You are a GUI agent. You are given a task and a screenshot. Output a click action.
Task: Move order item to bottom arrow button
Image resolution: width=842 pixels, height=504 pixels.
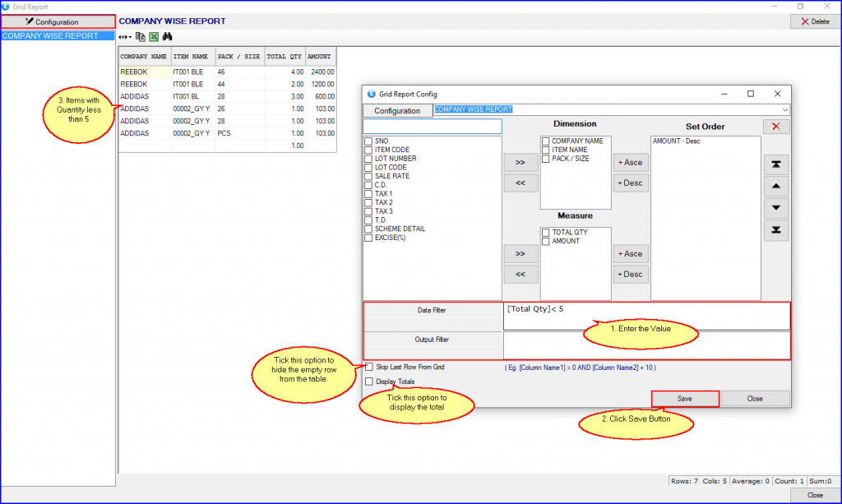click(776, 229)
